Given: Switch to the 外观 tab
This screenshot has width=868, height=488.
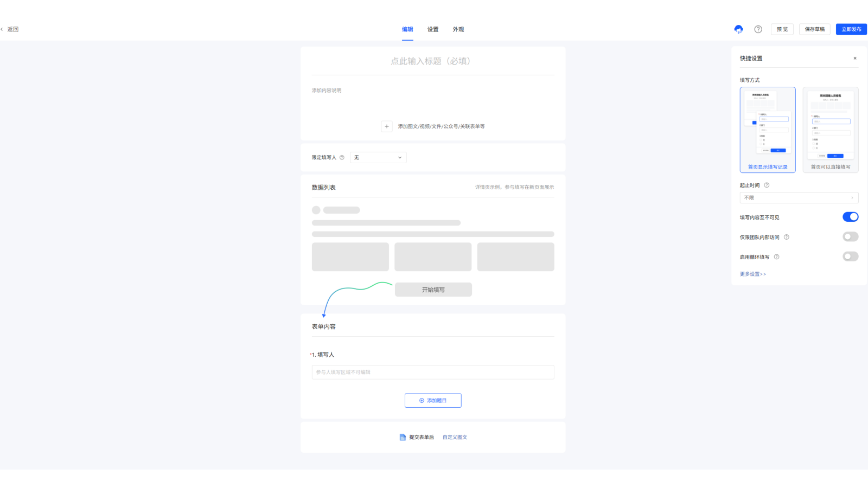Looking at the screenshot, I should [458, 29].
